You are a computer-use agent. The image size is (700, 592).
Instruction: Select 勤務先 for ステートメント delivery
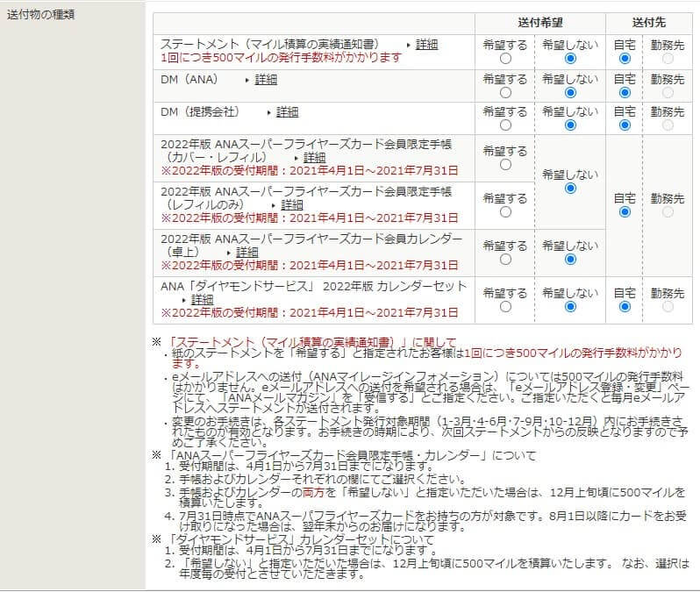(x=668, y=59)
